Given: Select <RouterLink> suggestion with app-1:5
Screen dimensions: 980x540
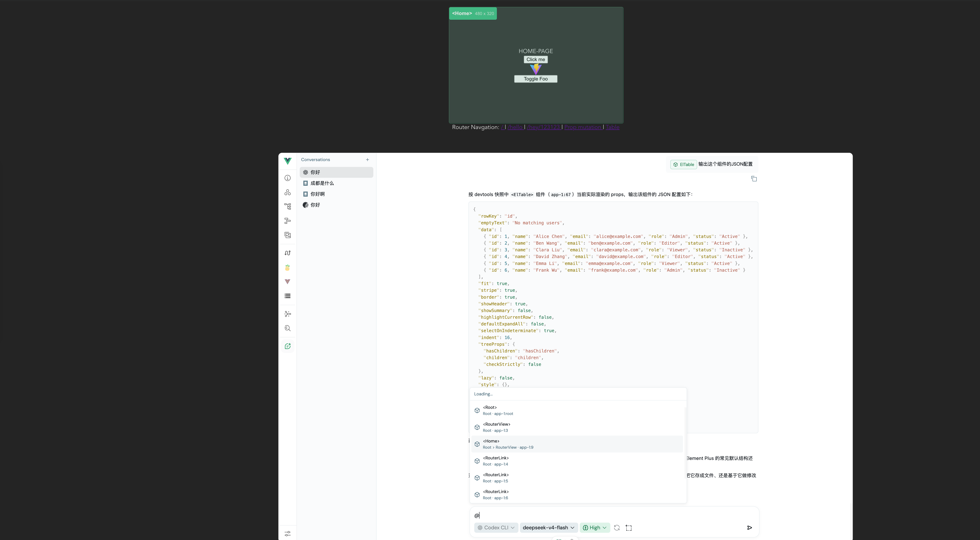Looking at the screenshot, I should coord(577,478).
